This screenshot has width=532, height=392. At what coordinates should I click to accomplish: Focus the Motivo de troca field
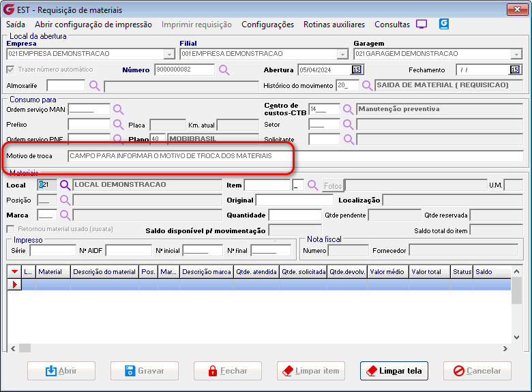pos(295,156)
